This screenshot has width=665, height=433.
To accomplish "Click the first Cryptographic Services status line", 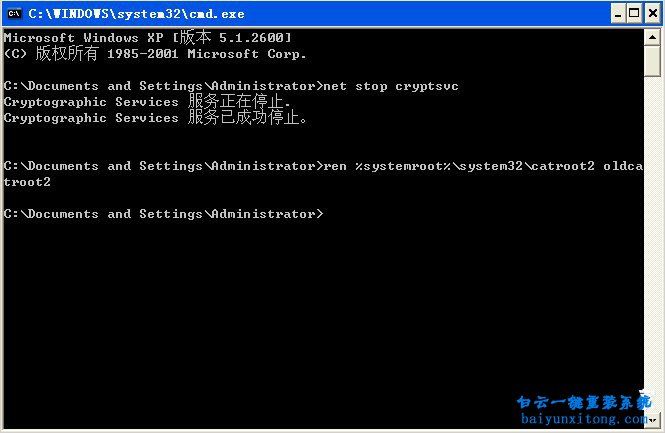I will point(148,102).
